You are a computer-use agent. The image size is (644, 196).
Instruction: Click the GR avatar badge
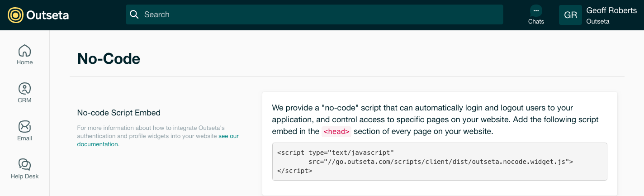point(570,15)
